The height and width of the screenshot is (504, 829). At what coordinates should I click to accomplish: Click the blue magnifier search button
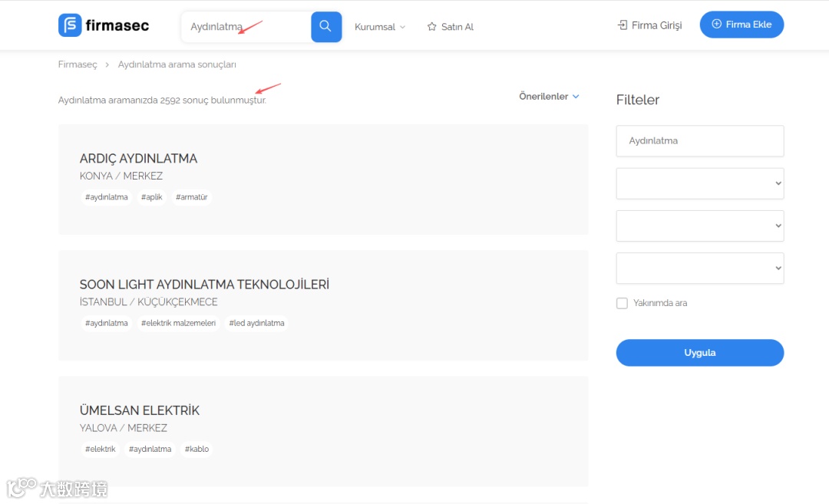click(325, 26)
